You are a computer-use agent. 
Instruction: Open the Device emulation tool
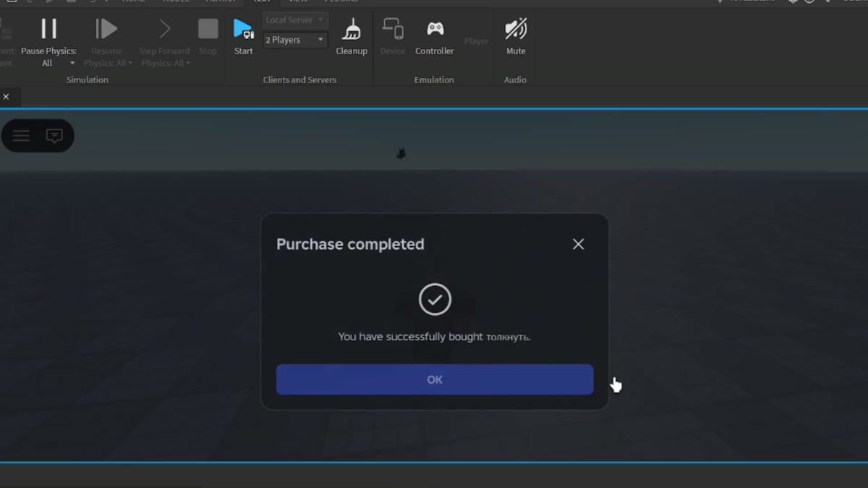[393, 36]
